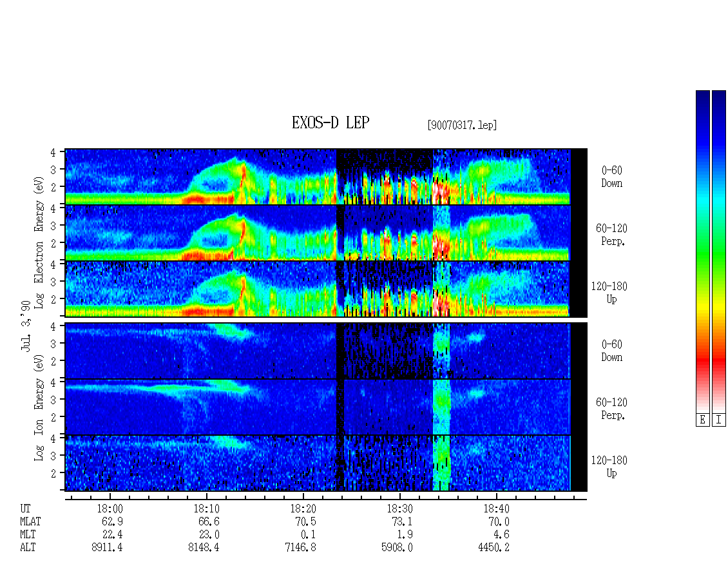Click the boxed E label under color bar
The image size is (728, 564).
(702, 420)
